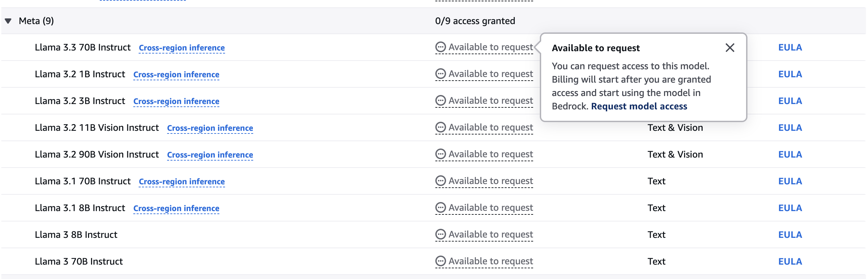This screenshot has height=279, width=868.
Task: Open Cross-region inference for Llama 3.2 11B Vision
Action: coord(210,128)
